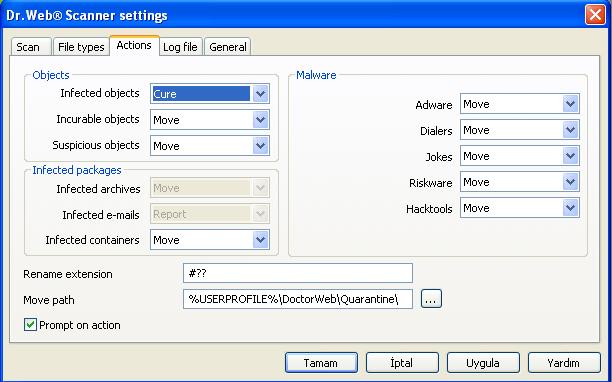Click the Infected packages group heading
The image size is (612, 382).
coord(77,170)
